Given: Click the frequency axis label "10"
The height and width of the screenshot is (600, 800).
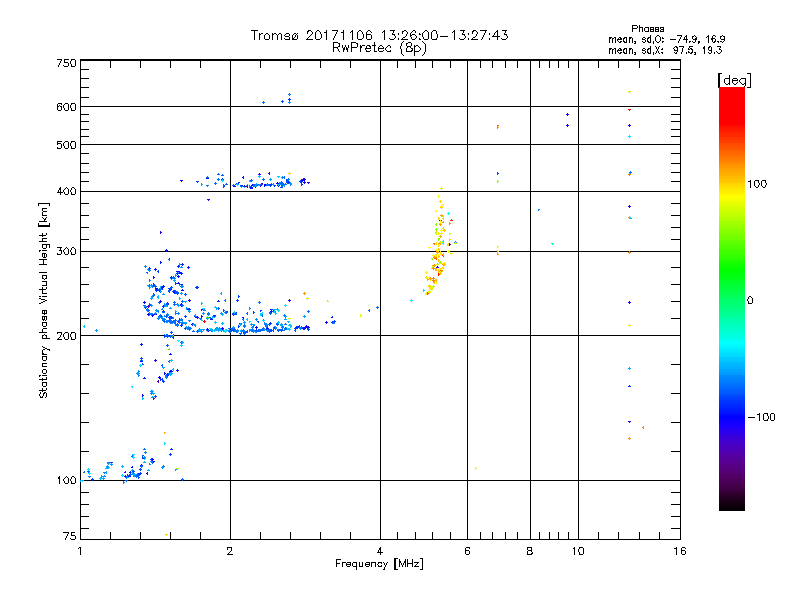Looking at the screenshot, I should [x=578, y=551].
